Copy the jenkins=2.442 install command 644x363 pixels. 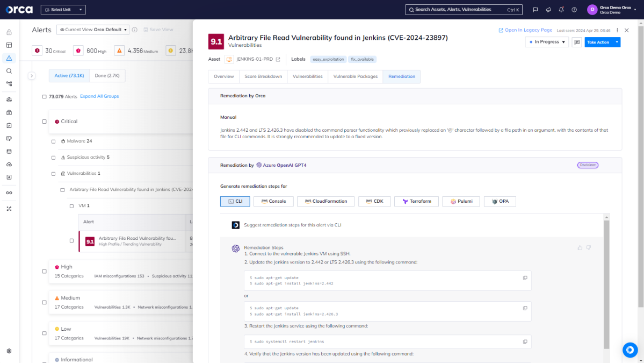point(525,278)
